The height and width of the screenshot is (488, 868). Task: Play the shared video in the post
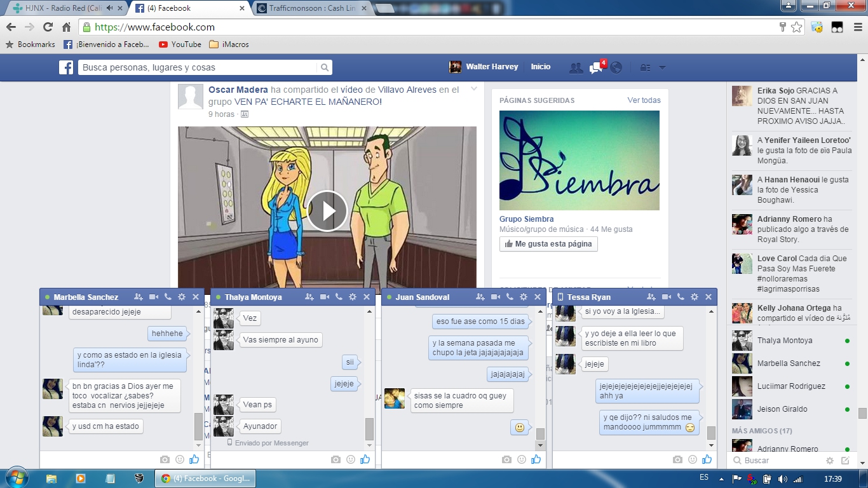click(327, 211)
